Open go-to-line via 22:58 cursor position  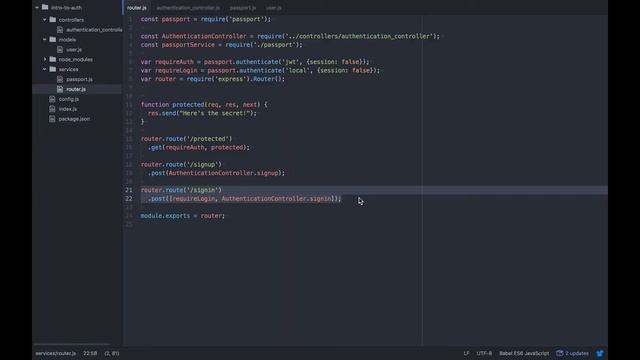point(90,353)
